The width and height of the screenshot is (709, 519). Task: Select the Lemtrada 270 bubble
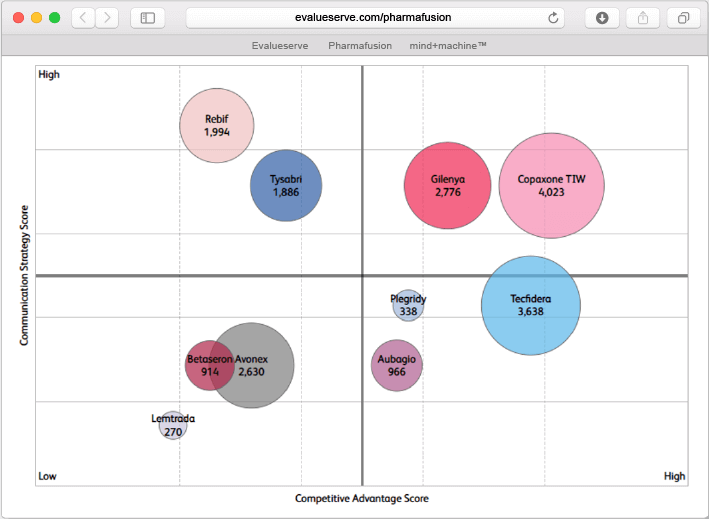[x=173, y=425]
